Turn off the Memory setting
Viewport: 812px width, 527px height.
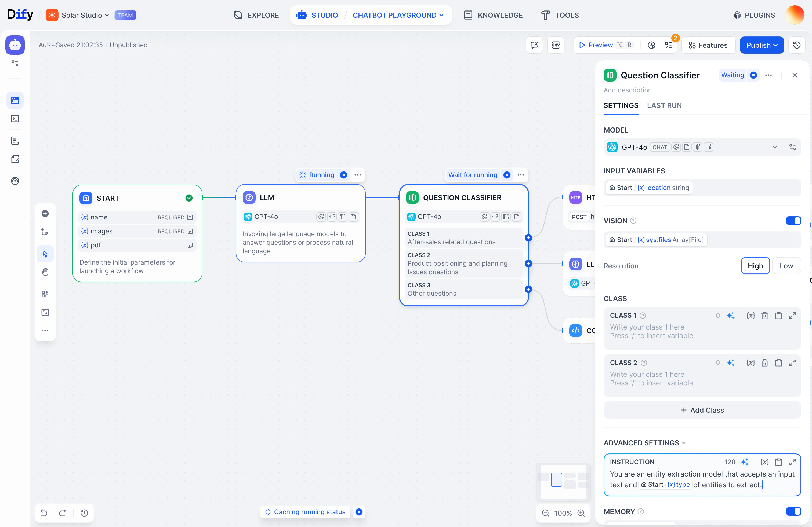point(793,512)
